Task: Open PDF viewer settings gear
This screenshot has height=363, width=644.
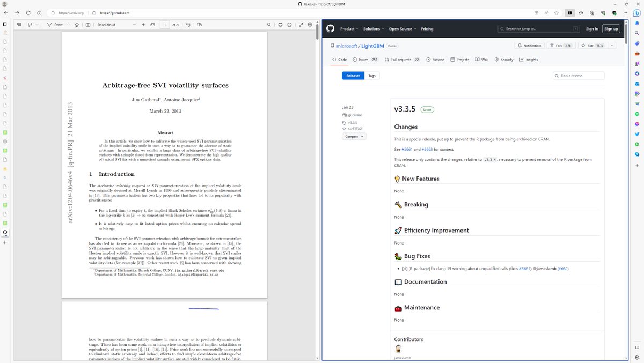Action: point(310,25)
